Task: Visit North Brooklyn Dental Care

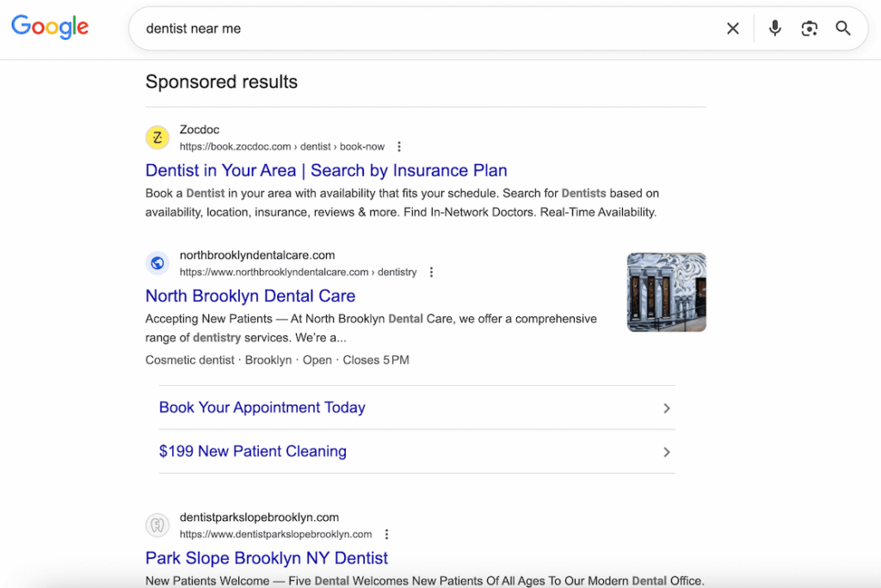Action: coord(250,296)
